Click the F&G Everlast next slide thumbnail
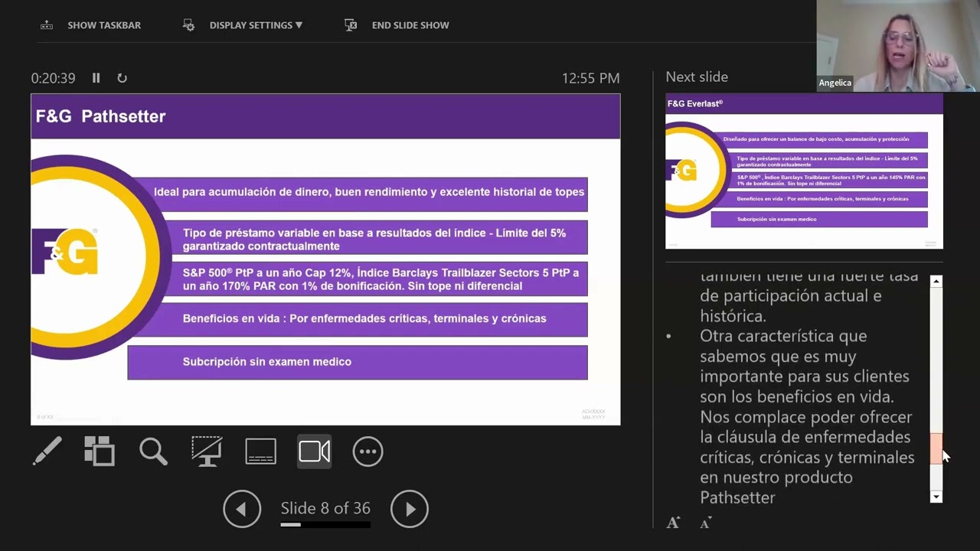The width and height of the screenshot is (980, 551). pyautogui.click(x=804, y=171)
